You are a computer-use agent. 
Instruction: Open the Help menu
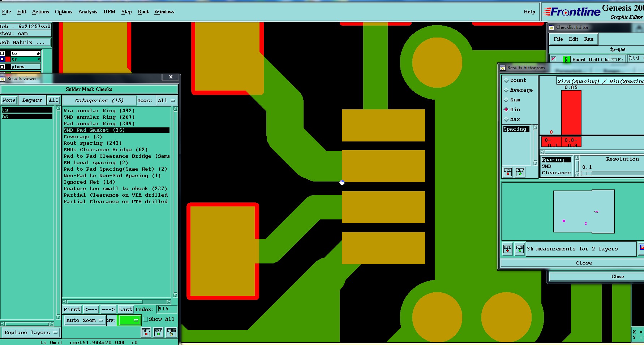click(529, 12)
